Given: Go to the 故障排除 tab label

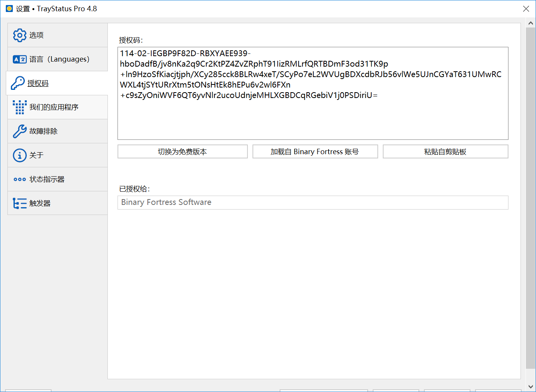Looking at the screenshot, I should click(x=43, y=131).
